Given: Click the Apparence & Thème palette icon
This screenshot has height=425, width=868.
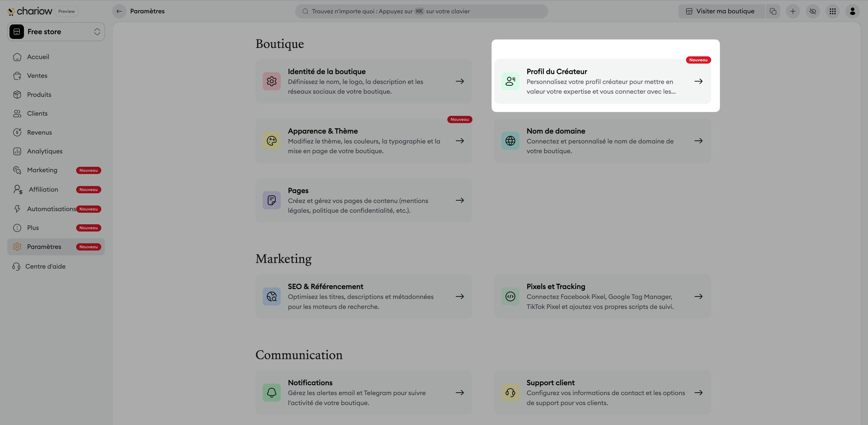Looking at the screenshot, I should point(271,141).
